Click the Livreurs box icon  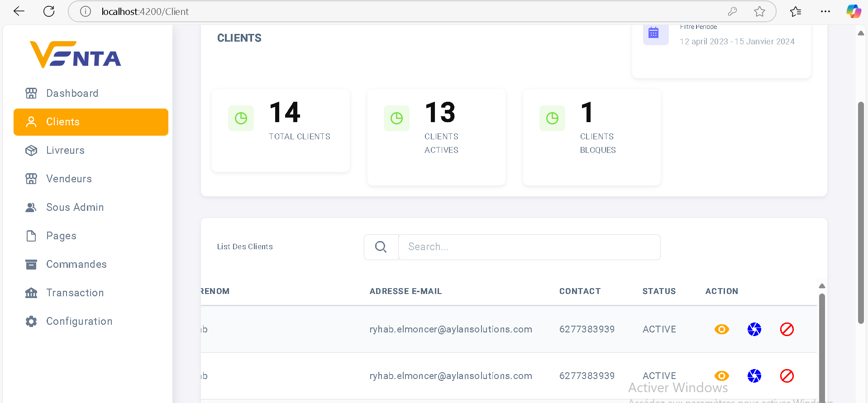pos(31,150)
